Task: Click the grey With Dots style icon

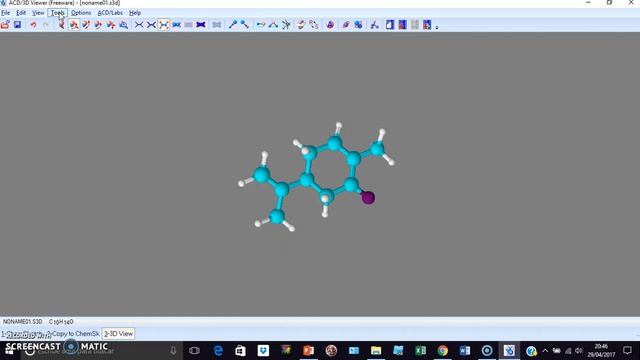Action: pyautogui.click(x=217, y=25)
